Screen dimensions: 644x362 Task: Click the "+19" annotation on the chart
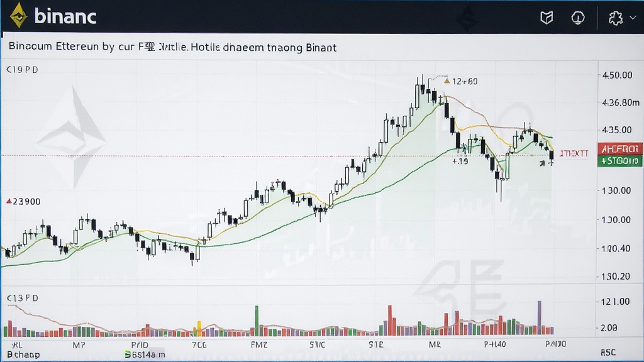(460, 162)
